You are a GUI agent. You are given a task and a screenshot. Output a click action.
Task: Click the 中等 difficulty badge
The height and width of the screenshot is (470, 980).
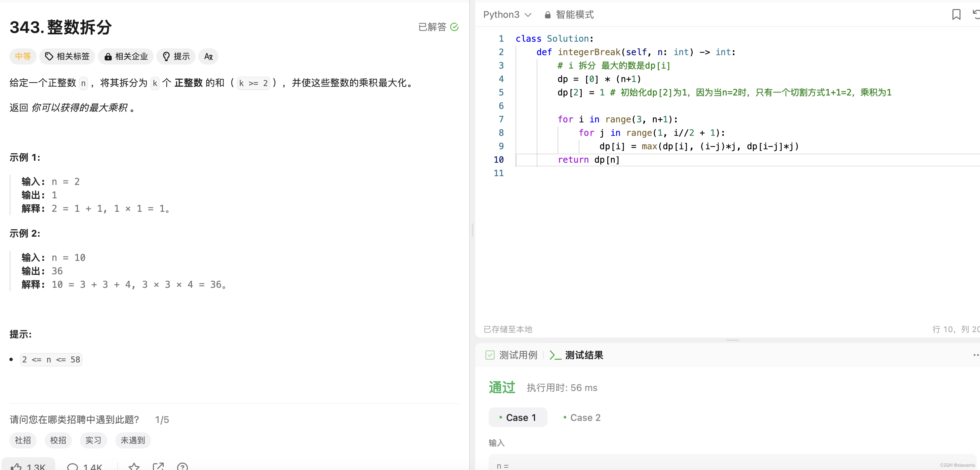(x=23, y=56)
